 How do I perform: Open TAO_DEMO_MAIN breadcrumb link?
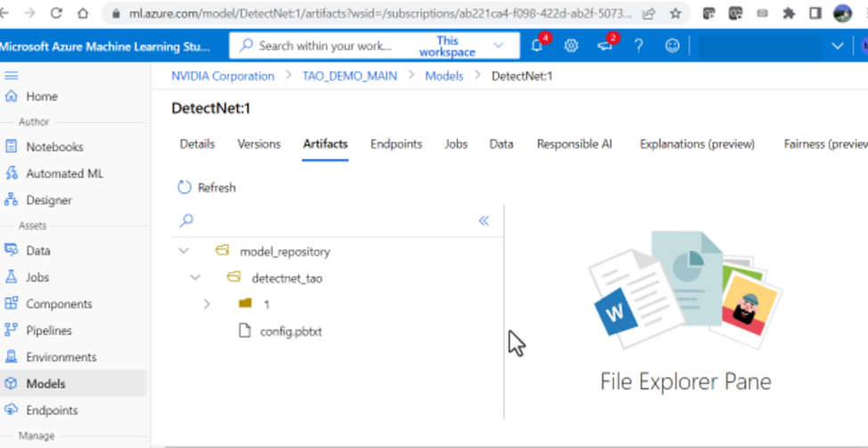pos(349,76)
